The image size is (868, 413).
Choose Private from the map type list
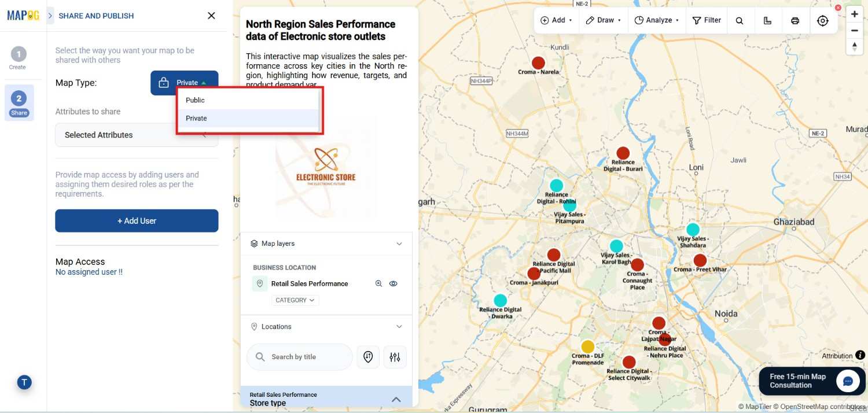[x=248, y=118]
